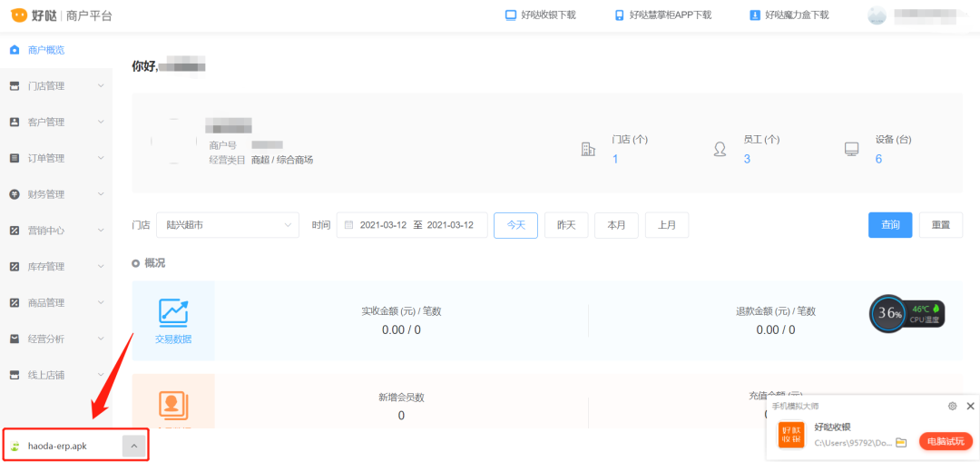Click the 财务管理 yen icon
980x462 pixels.
point(15,194)
